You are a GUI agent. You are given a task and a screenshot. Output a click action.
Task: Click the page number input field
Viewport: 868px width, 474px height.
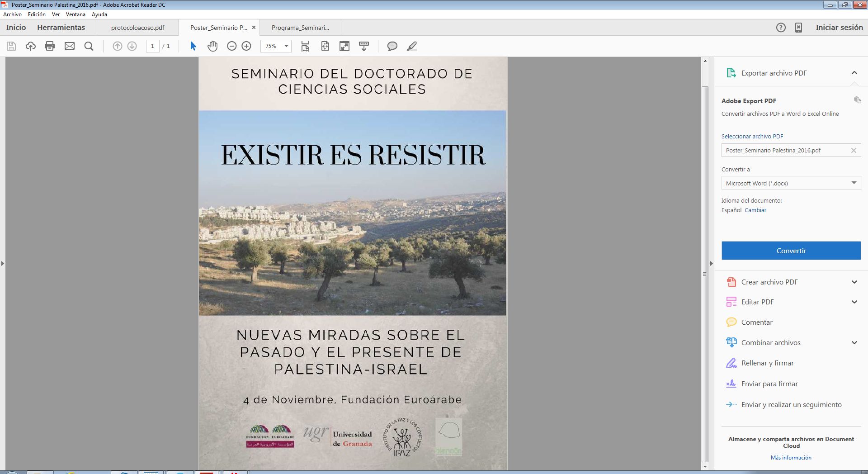pyautogui.click(x=152, y=46)
